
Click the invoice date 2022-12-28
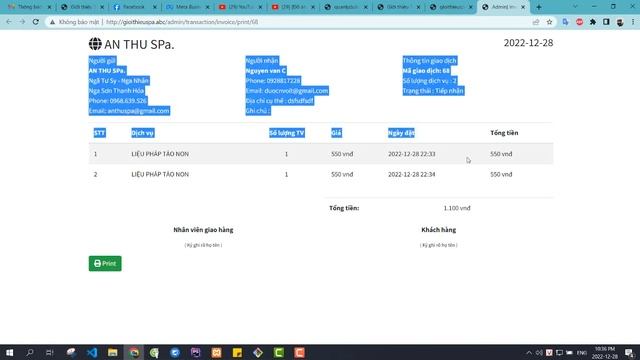click(528, 43)
